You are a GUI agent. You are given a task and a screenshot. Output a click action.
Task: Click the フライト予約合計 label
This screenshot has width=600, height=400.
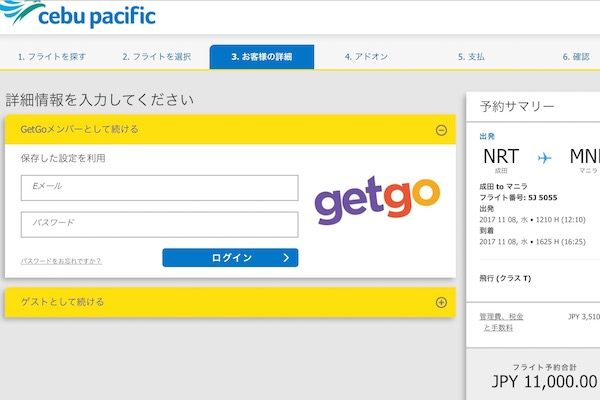pyautogui.click(x=544, y=367)
